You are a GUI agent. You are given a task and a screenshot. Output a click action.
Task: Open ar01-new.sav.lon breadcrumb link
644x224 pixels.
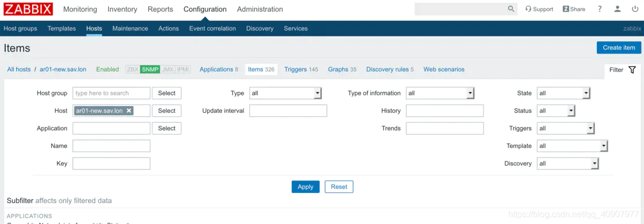(63, 69)
